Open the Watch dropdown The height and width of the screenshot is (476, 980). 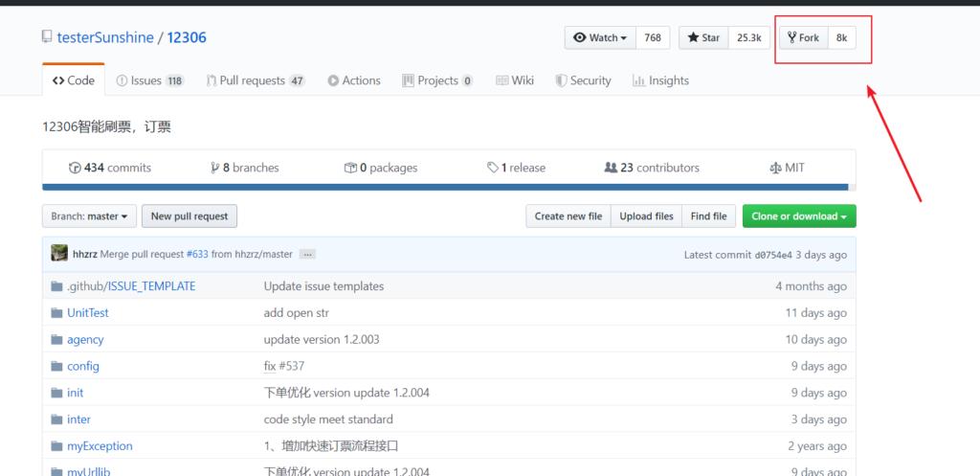pyautogui.click(x=600, y=37)
